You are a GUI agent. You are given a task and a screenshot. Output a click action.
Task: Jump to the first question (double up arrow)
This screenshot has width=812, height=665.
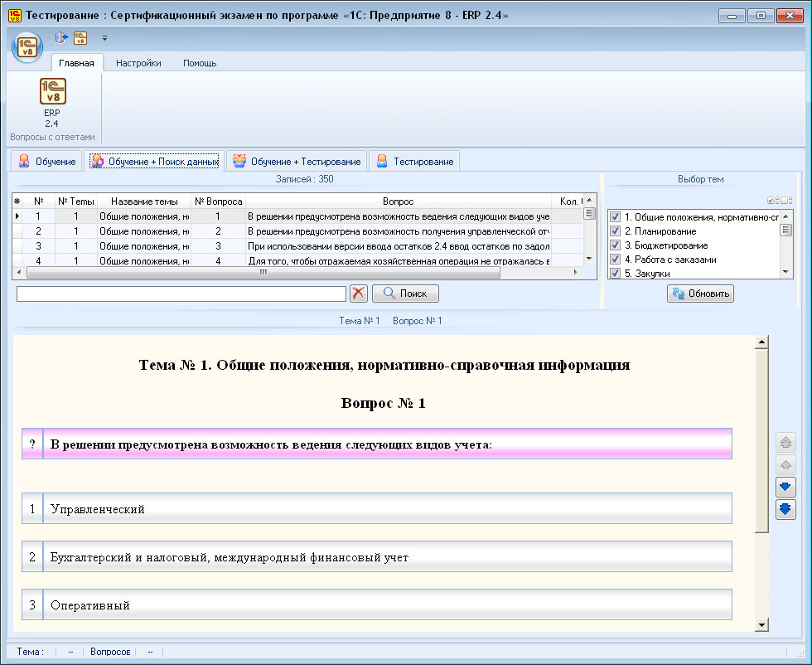pos(785,443)
